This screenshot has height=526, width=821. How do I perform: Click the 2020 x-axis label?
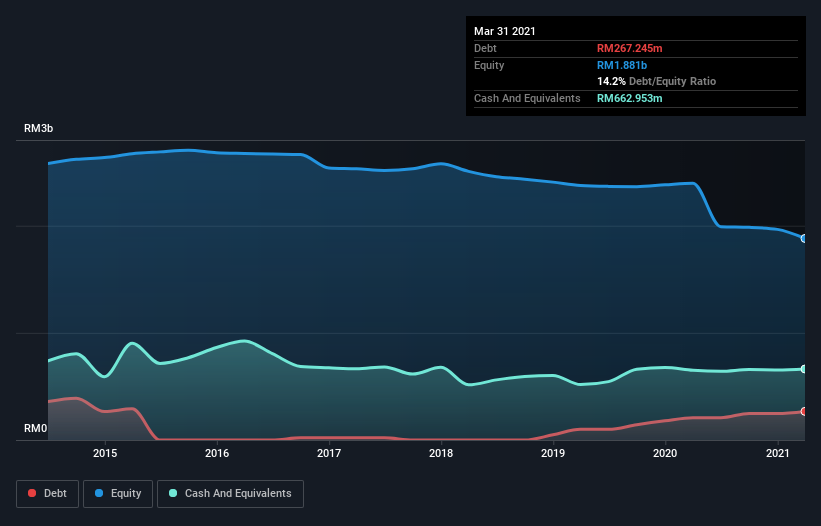[x=665, y=454]
